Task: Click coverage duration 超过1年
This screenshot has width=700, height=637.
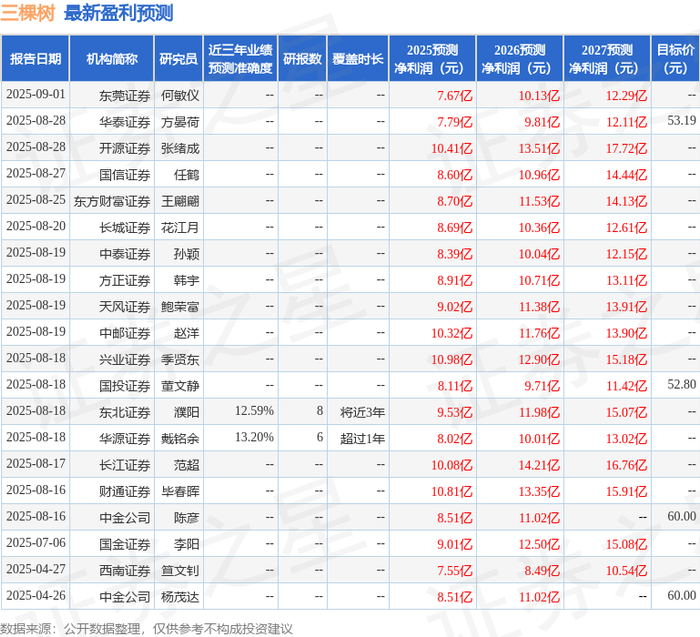Action: click(x=362, y=439)
